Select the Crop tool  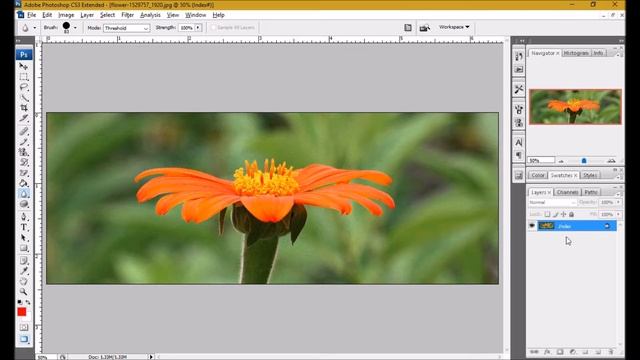pos(24,108)
